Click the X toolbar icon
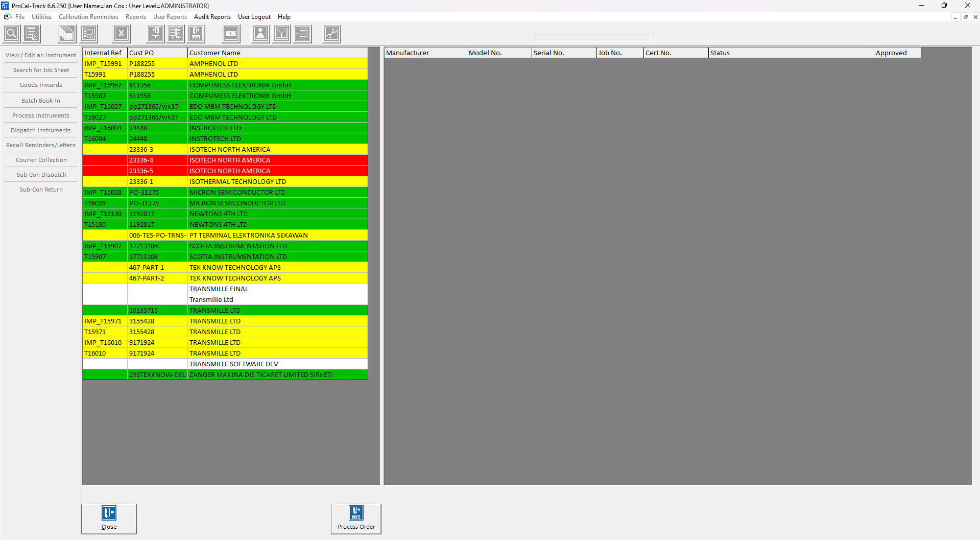980x540 pixels. (x=122, y=34)
